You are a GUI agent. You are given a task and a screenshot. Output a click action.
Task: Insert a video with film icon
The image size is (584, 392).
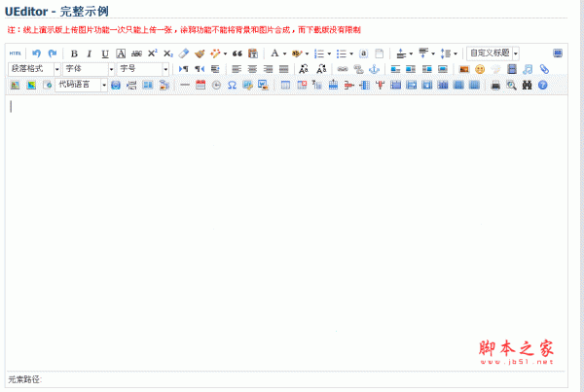512,69
